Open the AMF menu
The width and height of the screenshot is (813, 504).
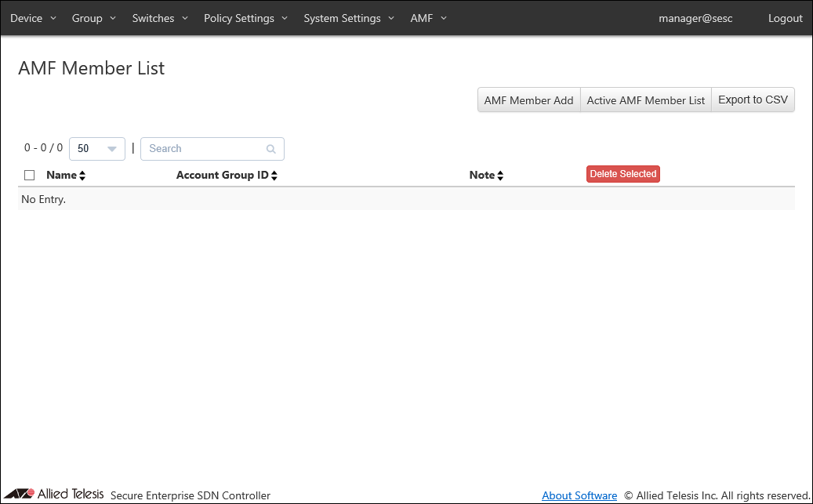(428, 18)
